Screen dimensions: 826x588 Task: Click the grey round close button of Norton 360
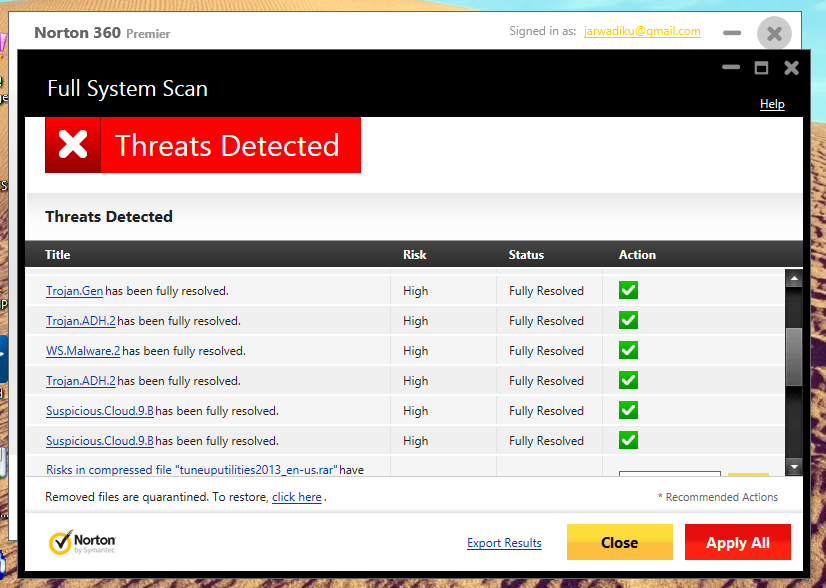coord(774,33)
